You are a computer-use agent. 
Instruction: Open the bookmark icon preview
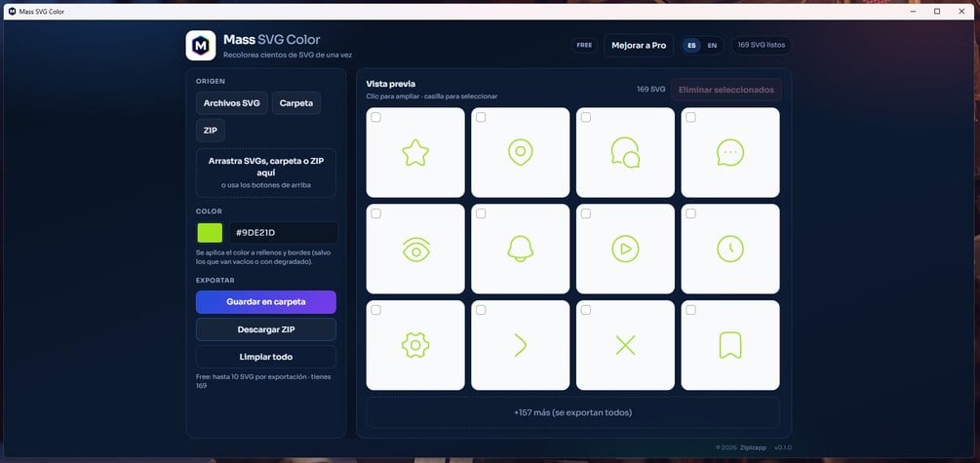pyautogui.click(x=730, y=345)
